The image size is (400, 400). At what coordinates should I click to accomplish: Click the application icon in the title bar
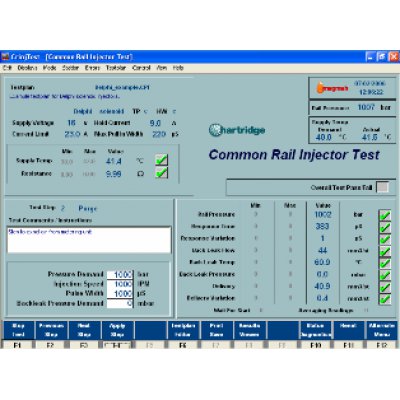[5, 57]
